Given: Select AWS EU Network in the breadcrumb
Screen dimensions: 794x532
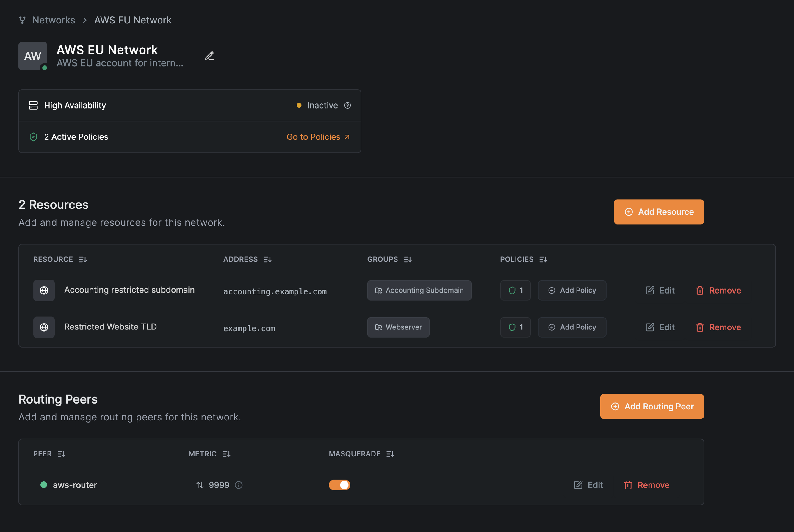Looking at the screenshot, I should 133,20.
